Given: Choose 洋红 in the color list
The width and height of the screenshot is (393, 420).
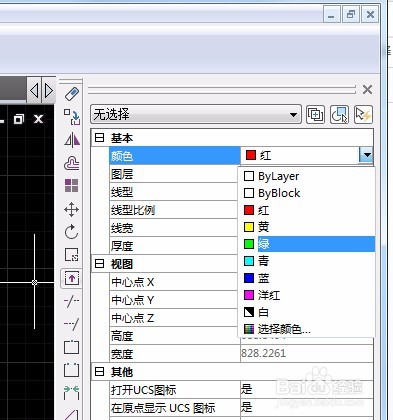Looking at the screenshot, I should [x=306, y=295].
